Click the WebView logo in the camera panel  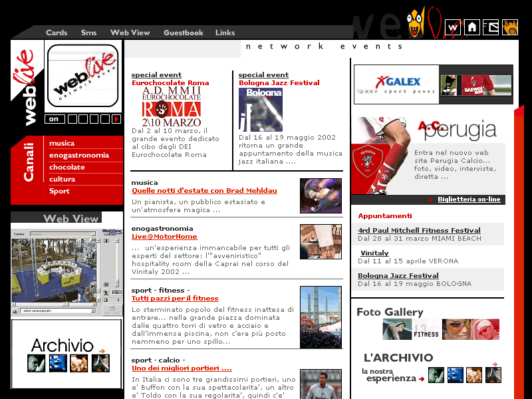click(x=112, y=231)
